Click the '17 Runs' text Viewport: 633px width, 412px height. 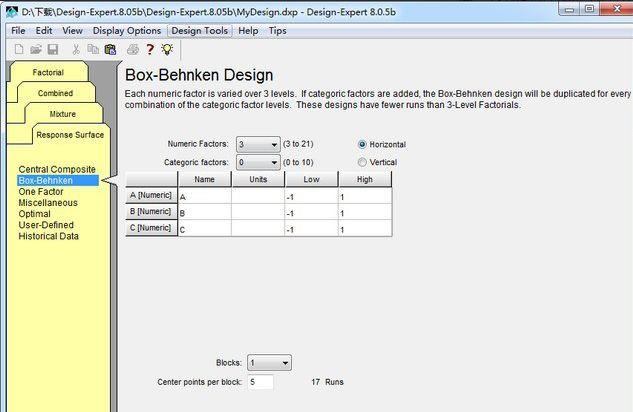pyautogui.click(x=327, y=382)
